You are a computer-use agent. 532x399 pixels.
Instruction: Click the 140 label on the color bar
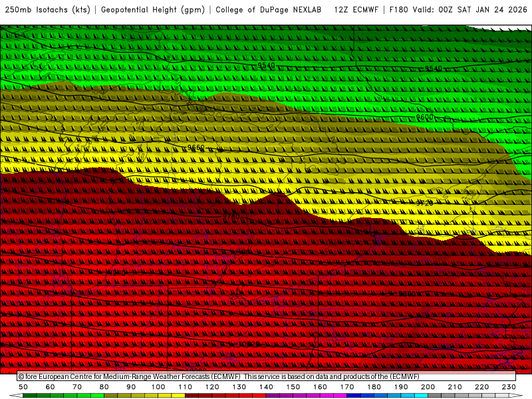266,387
